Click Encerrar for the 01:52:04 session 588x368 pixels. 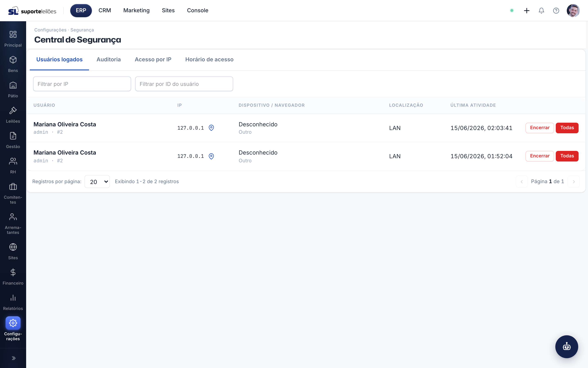click(540, 156)
